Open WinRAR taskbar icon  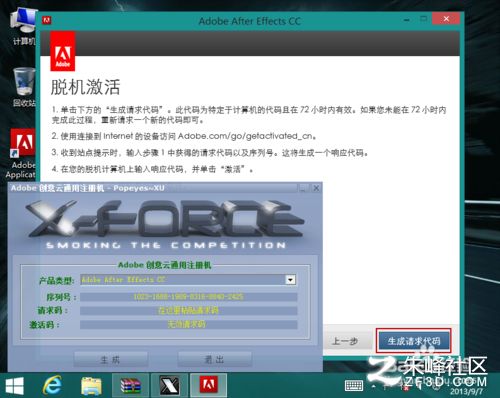click(131, 386)
